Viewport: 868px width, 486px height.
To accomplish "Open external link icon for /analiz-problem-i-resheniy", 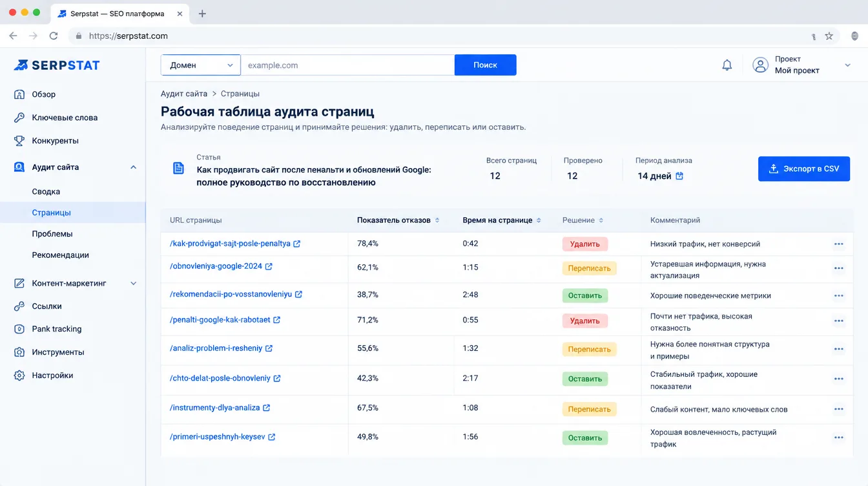I will [269, 348].
